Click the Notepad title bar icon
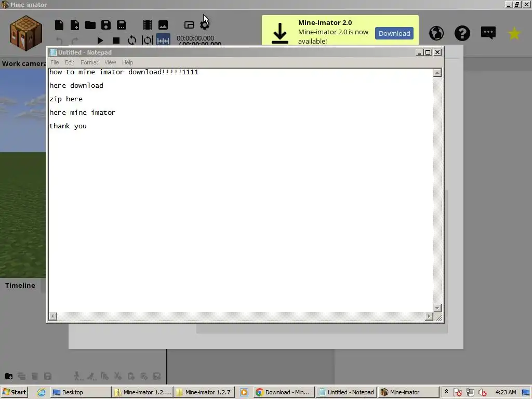Viewport: 532px width, 399px height. point(53,52)
